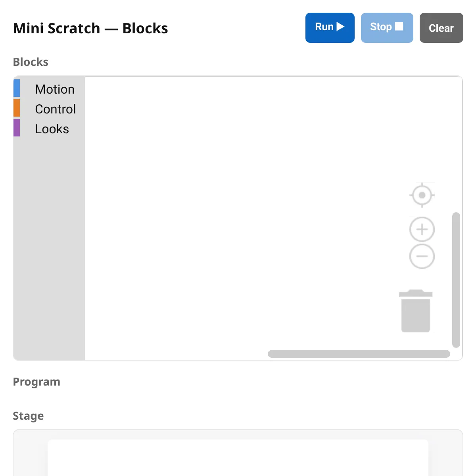Viewport: 476px width, 476px height.
Task: Show the Looks blocks category
Action: [x=52, y=129]
